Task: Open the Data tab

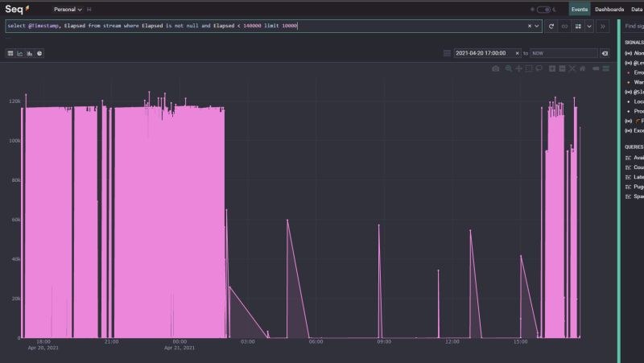Action: [x=637, y=10]
